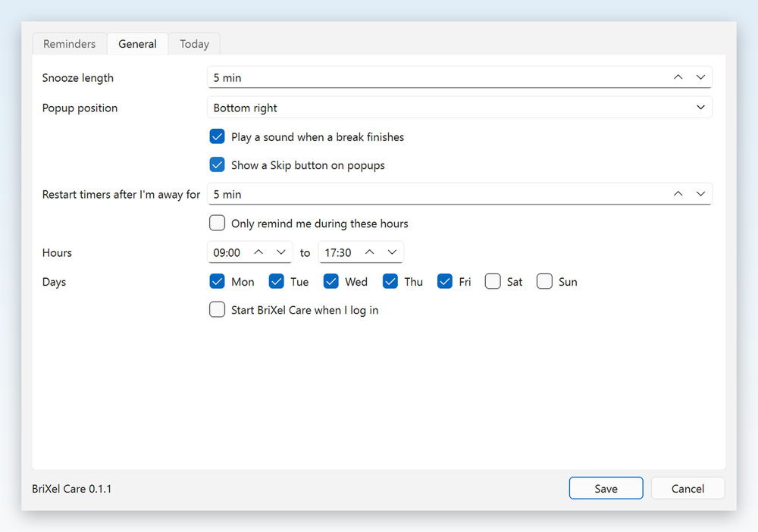Click the Restart timers after I'm away for label

[x=121, y=194]
